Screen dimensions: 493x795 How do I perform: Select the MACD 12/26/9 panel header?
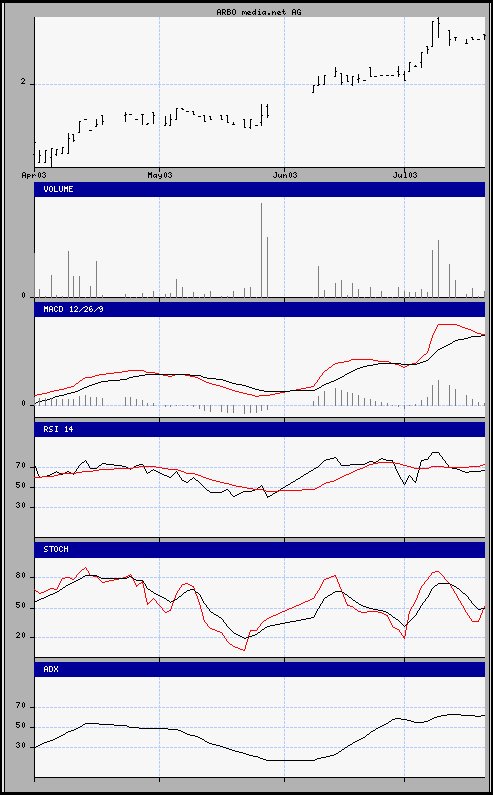click(x=260, y=309)
